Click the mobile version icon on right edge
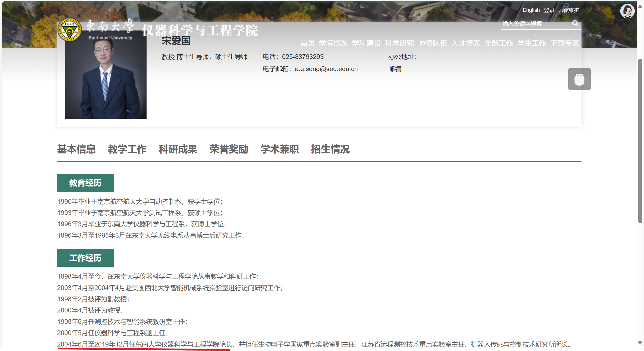 [579, 79]
